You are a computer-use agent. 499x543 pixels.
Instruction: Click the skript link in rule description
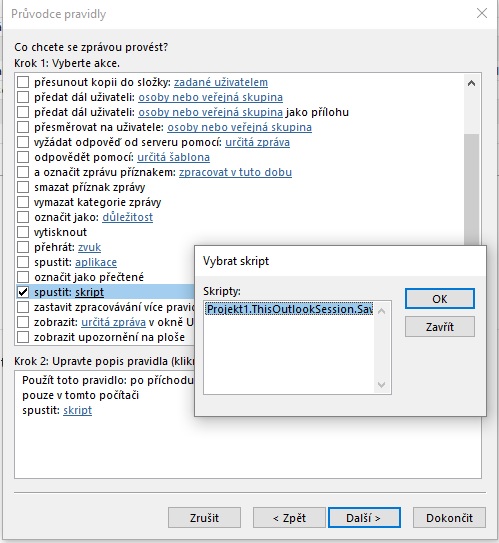pos(78,410)
